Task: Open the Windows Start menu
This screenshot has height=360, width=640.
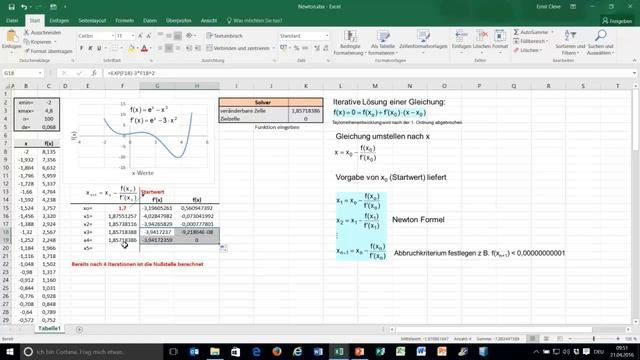Action: point(9,351)
